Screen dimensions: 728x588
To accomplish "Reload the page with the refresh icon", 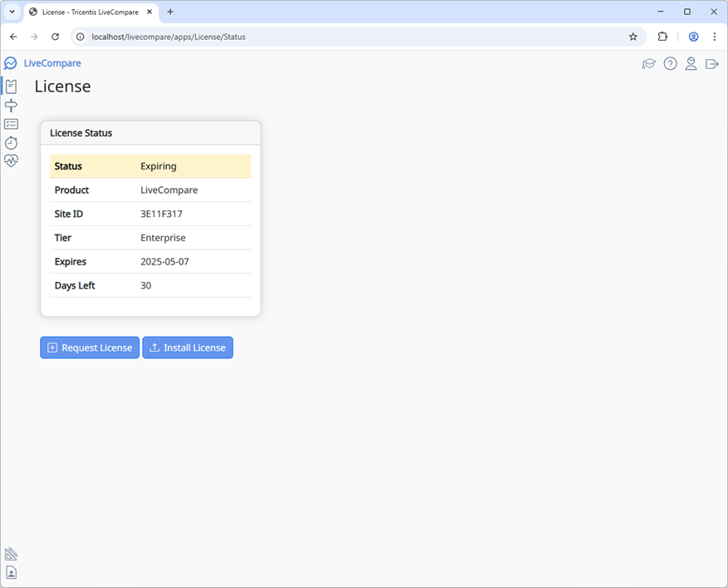I will 55,37.
